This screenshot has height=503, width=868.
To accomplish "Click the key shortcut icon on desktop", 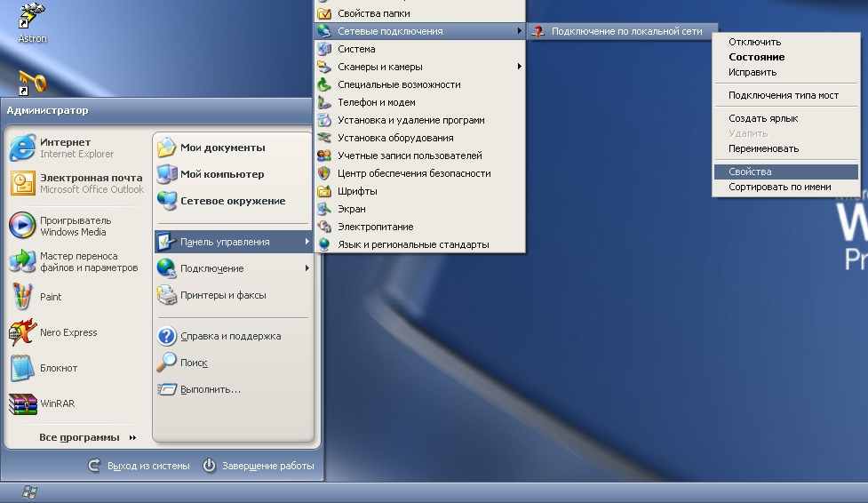I will click(x=32, y=83).
